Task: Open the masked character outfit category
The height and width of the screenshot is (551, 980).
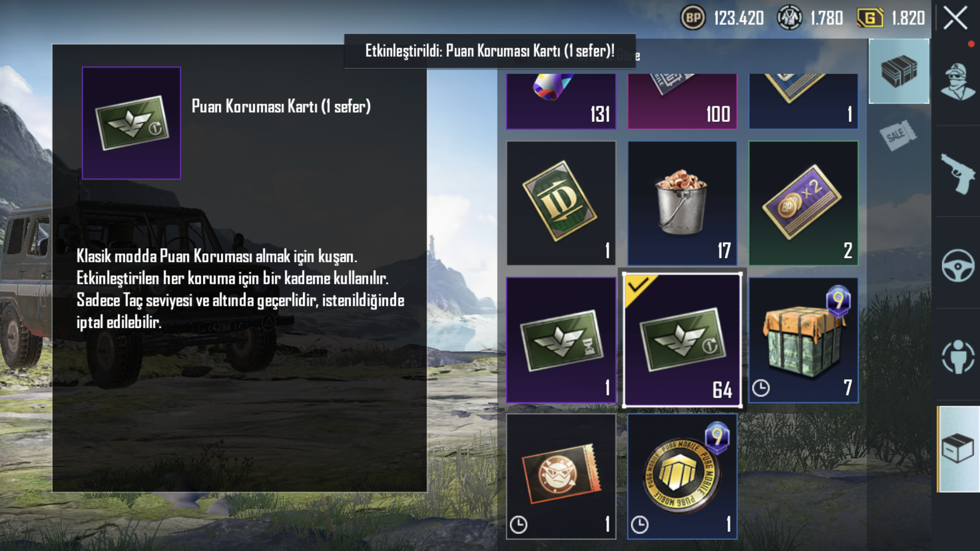Action: coord(958,82)
